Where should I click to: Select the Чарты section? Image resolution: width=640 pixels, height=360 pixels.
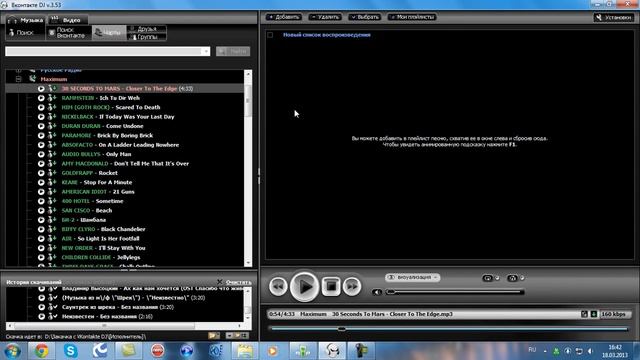(x=109, y=33)
